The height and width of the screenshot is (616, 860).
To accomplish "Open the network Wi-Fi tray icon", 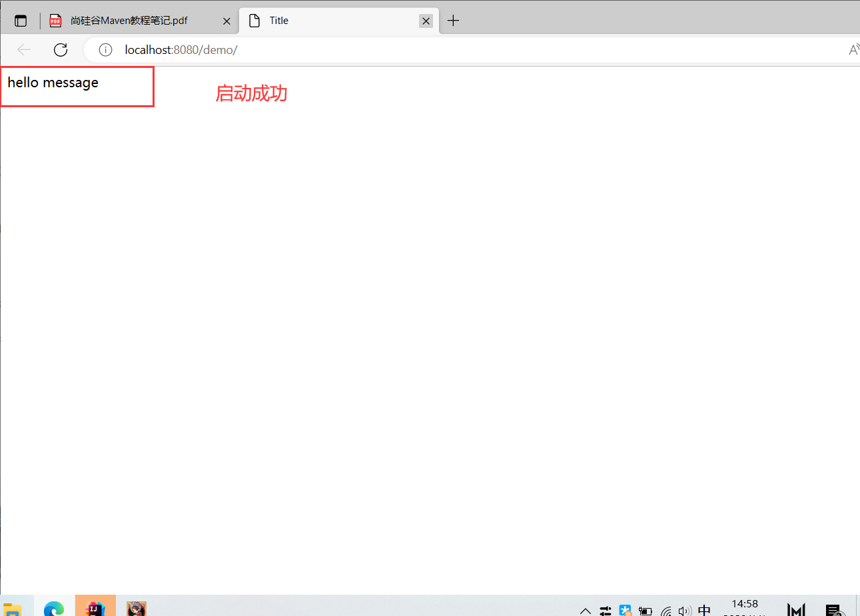I will (x=665, y=611).
